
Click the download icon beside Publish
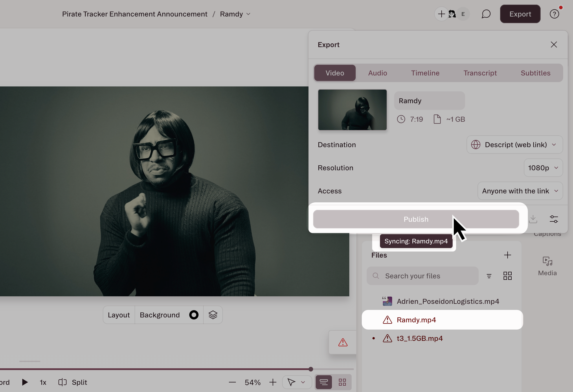click(x=533, y=219)
